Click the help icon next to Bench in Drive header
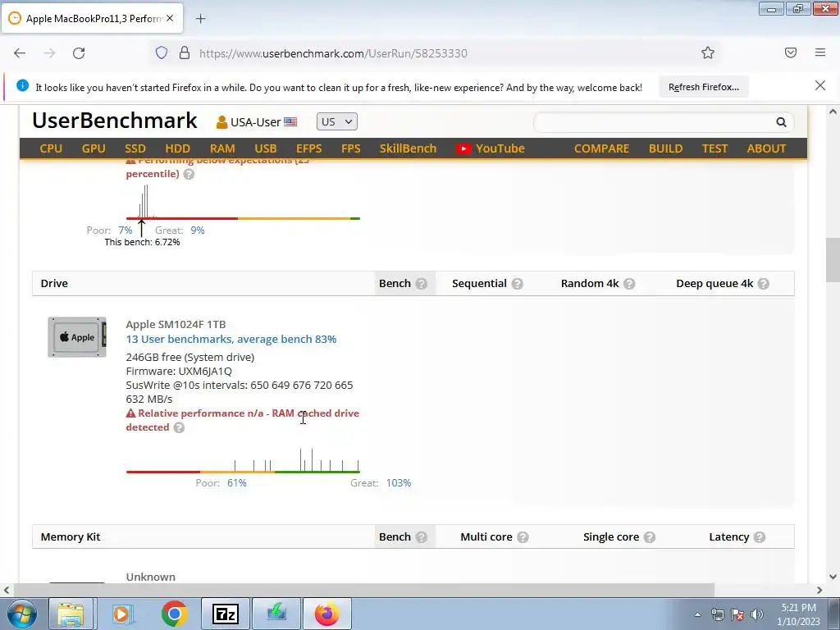 pyautogui.click(x=422, y=283)
